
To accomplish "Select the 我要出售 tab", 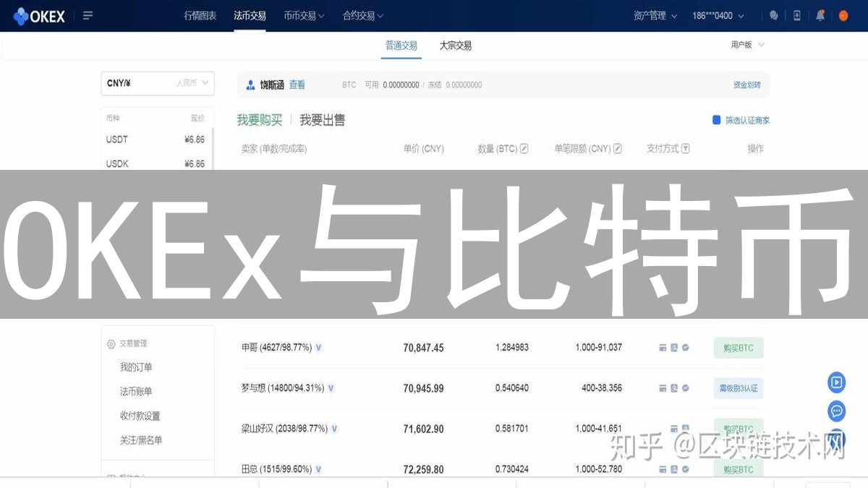I will [x=323, y=120].
